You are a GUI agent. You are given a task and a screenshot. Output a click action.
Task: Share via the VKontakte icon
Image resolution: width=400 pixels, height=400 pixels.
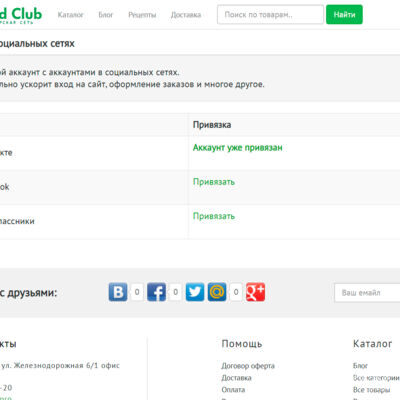click(118, 292)
